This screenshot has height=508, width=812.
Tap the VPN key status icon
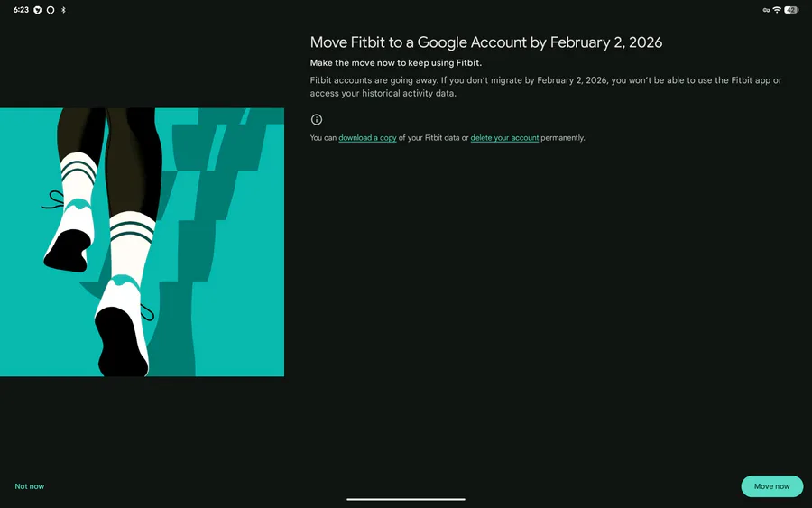pos(765,10)
